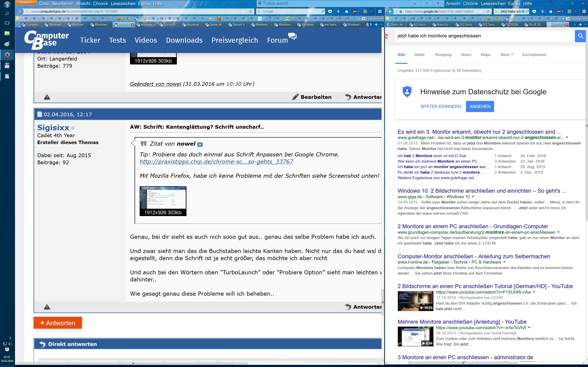This screenshot has width=588, height=367.
Task: Click the Pocket icon in left Firefox toolbar
Action: click(x=330, y=11)
